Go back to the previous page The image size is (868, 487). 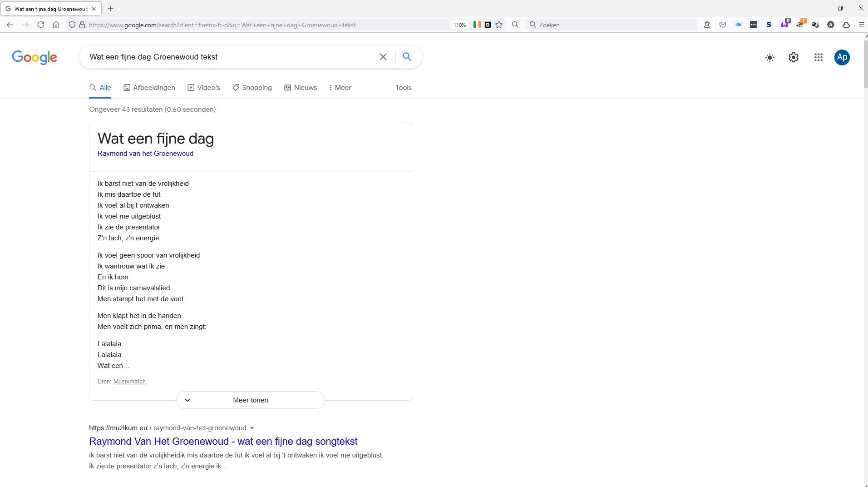tap(10, 25)
